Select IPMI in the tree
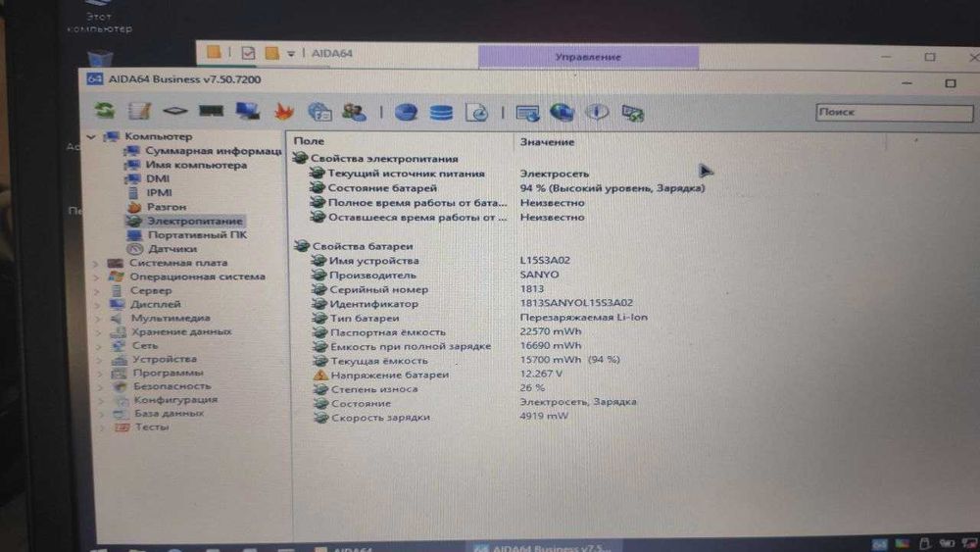Screen dimensions: 980x552 tap(159, 192)
